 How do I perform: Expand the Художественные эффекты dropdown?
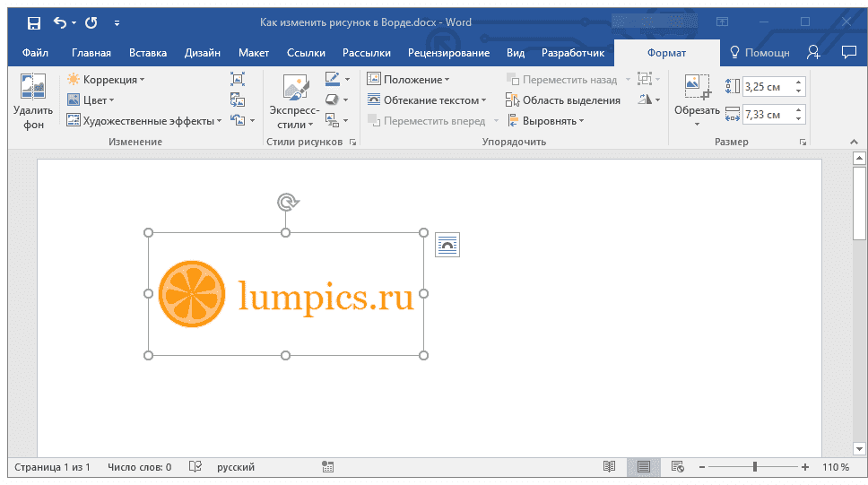click(144, 121)
